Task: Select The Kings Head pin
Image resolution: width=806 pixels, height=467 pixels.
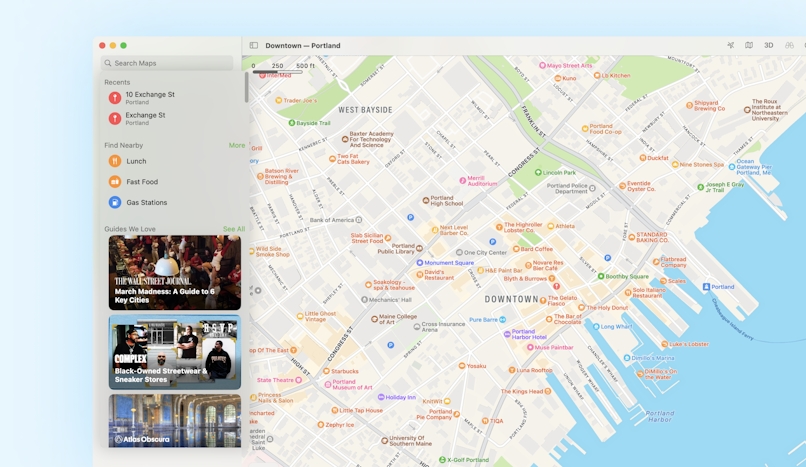Action: (x=547, y=391)
